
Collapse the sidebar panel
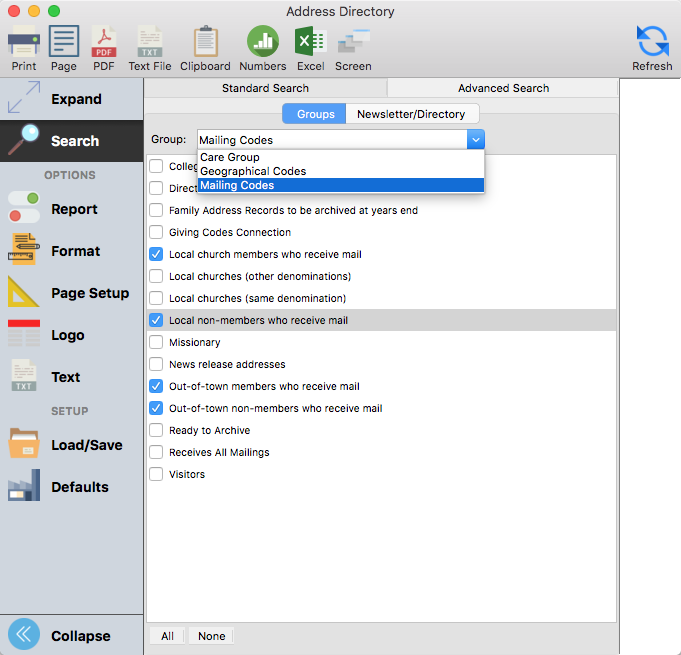click(72, 636)
